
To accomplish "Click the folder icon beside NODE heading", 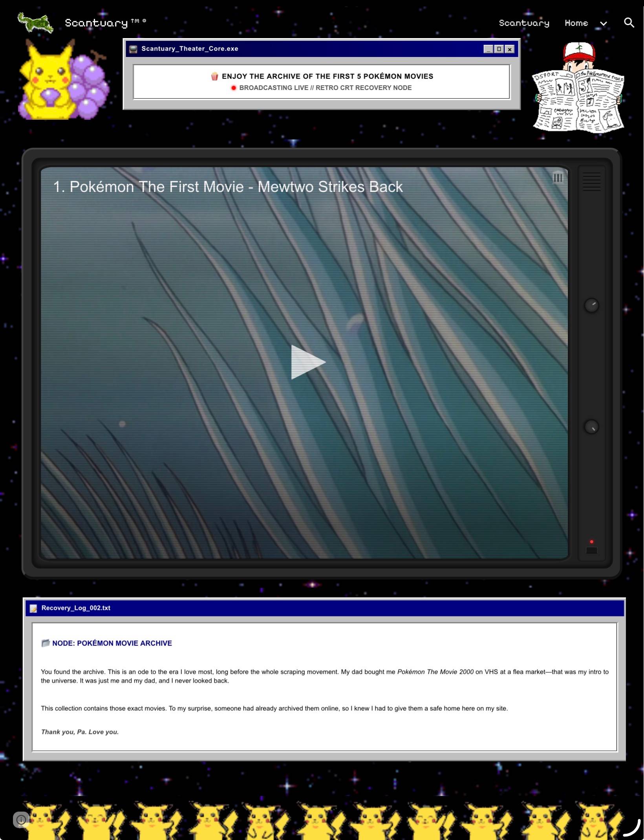I will [x=46, y=643].
